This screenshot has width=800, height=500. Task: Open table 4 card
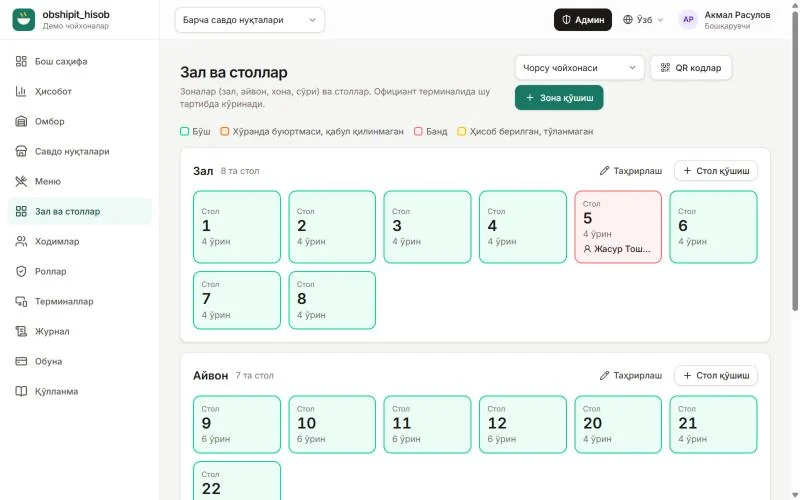523,227
